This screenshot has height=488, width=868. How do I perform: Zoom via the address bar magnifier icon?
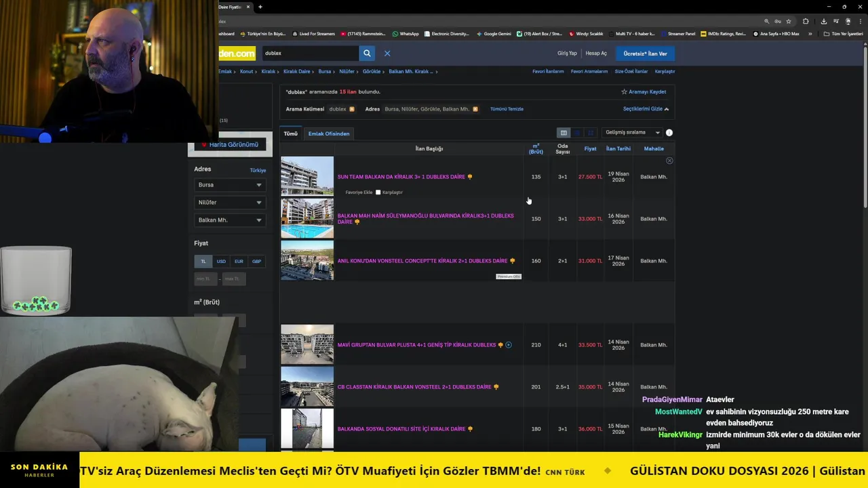tap(767, 21)
